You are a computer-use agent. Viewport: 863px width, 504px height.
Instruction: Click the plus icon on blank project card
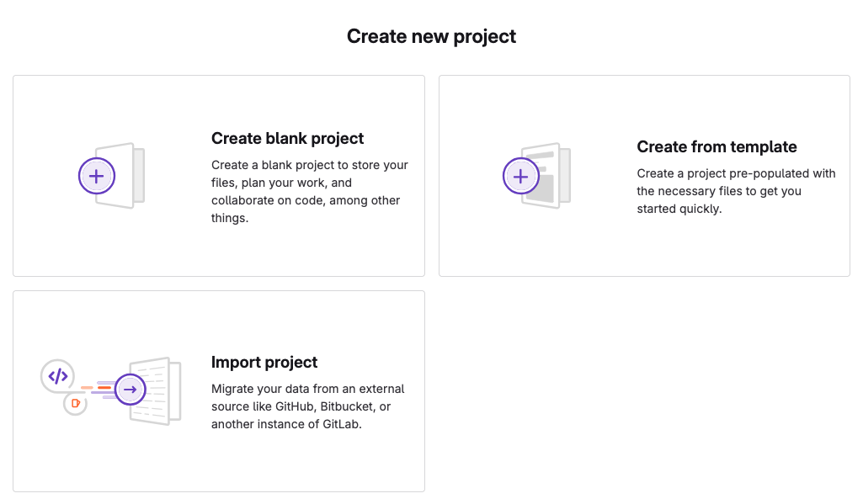pyautogui.click(x=97, y=176)
